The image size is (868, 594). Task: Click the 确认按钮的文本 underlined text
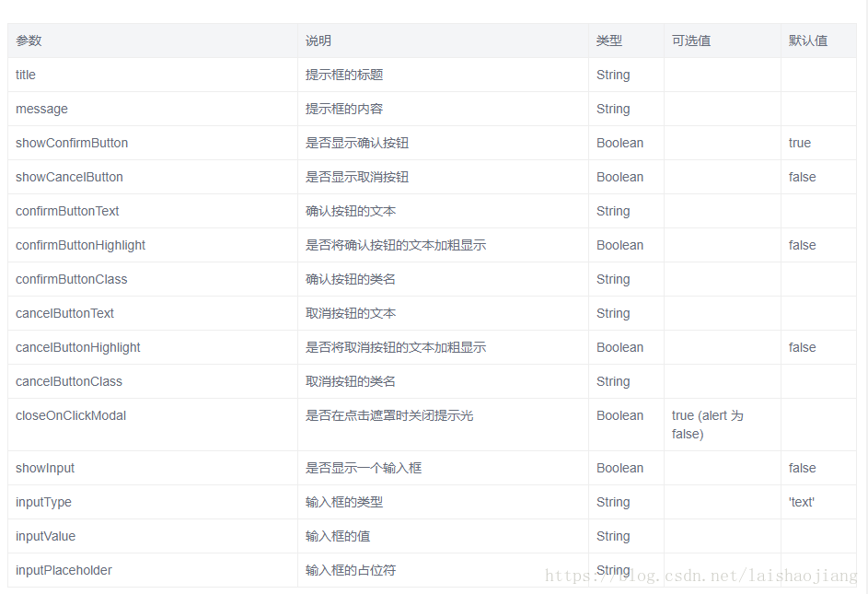344,211
